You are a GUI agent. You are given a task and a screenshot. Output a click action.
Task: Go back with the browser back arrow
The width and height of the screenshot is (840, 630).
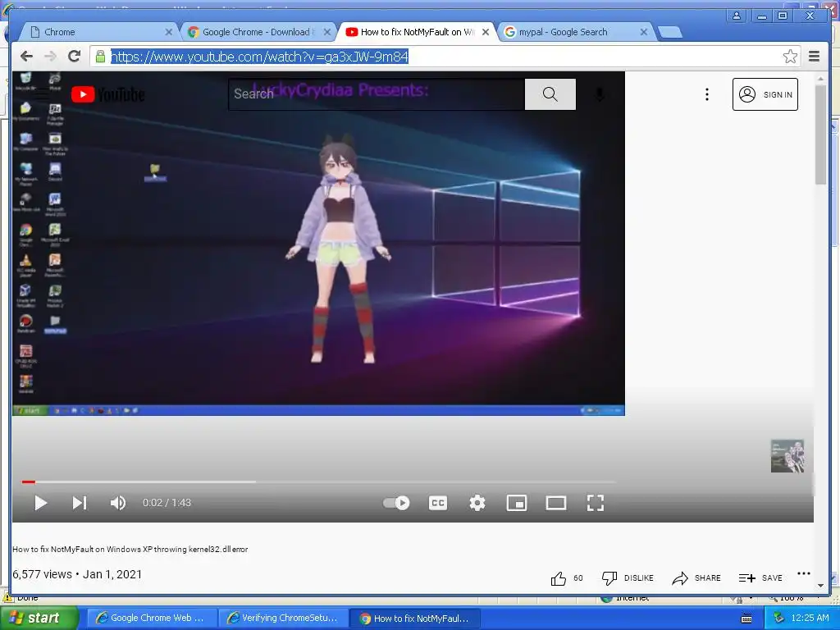[26, 57]
